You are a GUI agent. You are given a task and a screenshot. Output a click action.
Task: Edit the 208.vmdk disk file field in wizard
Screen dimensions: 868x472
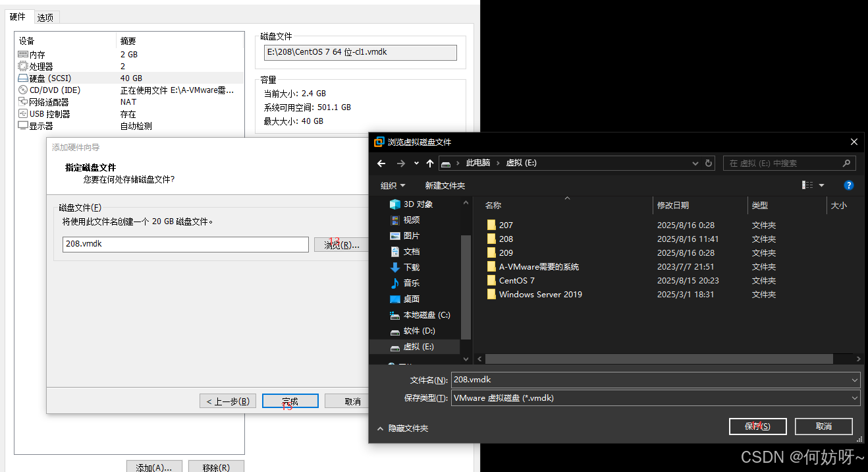coord(185,244)
